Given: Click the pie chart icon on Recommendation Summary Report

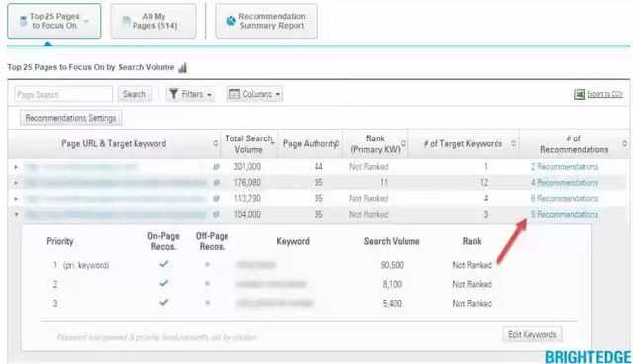Looking at the screenshot, I should click(x=231, y=21).
